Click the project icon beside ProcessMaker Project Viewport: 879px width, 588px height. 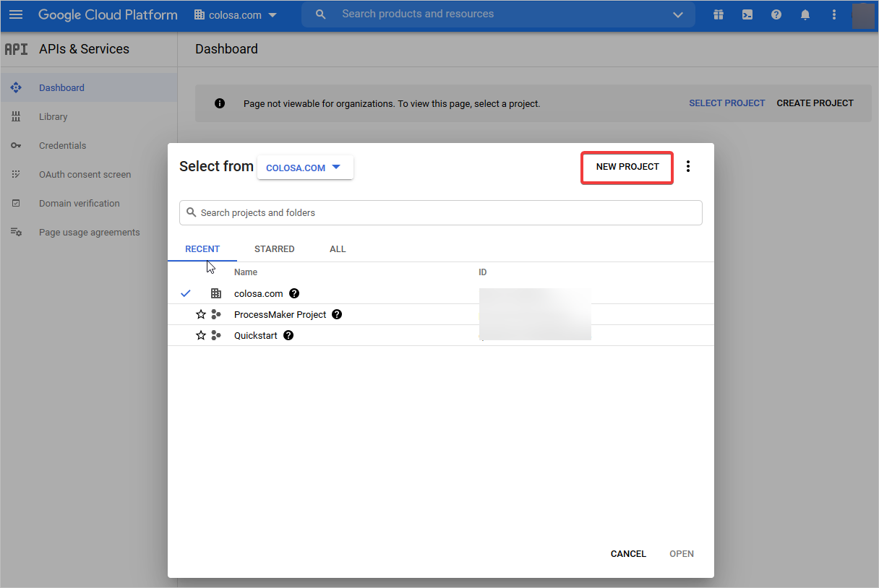[x=216, y=314]
